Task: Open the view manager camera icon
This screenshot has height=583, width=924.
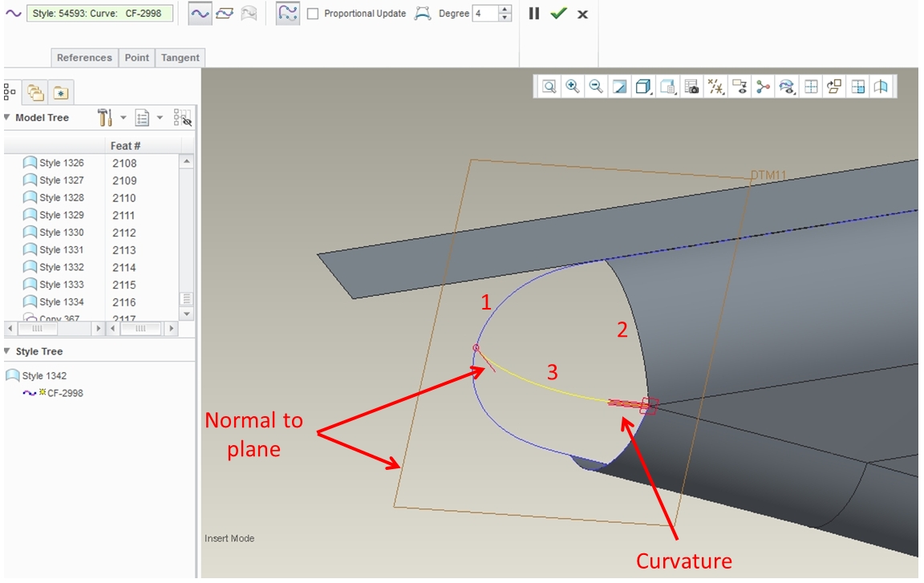Action: [692, 87]
